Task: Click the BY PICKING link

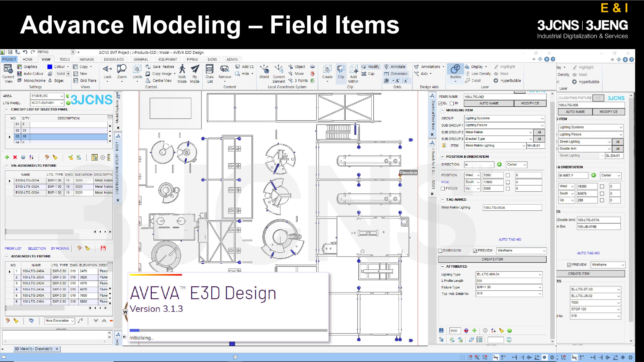Action: click(x=60, y=248)
